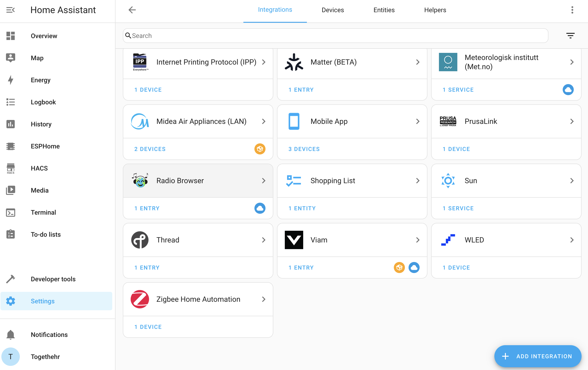Image resolution: width=588 pixels, height=370 pixels.
Task: Switch to the Devices tab
Action: pyautogui.click(x=333, y=10)
